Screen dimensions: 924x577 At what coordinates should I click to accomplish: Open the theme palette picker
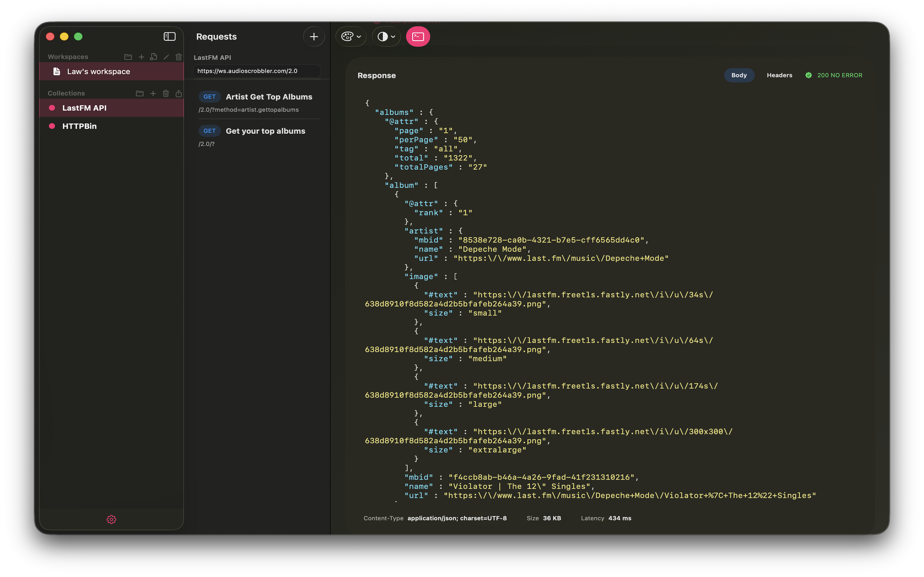pos(347,36)
